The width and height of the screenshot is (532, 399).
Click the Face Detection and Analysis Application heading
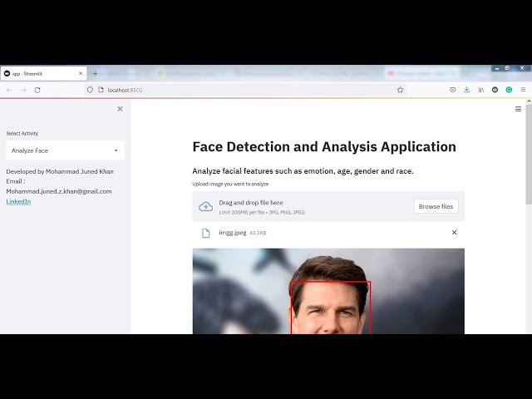(324, 147)
